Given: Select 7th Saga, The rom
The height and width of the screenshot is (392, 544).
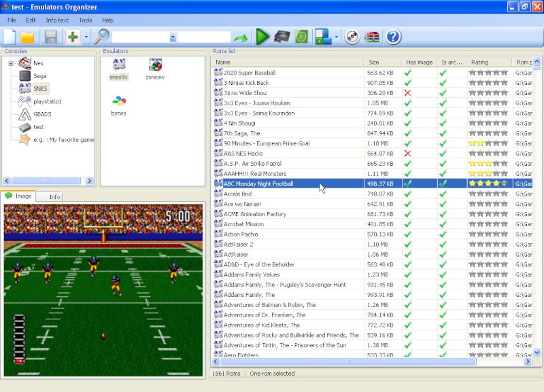Looking at the screenshot, I should [x=241, y=133].
